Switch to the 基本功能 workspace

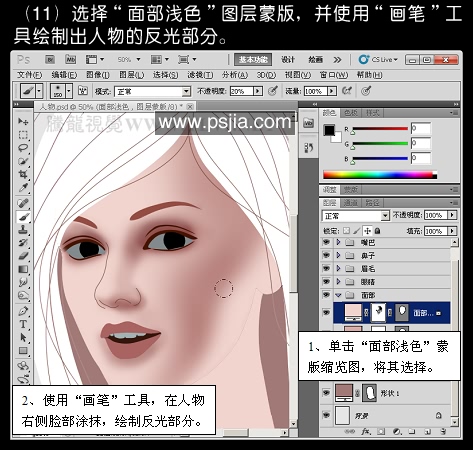tap(253, 60)
